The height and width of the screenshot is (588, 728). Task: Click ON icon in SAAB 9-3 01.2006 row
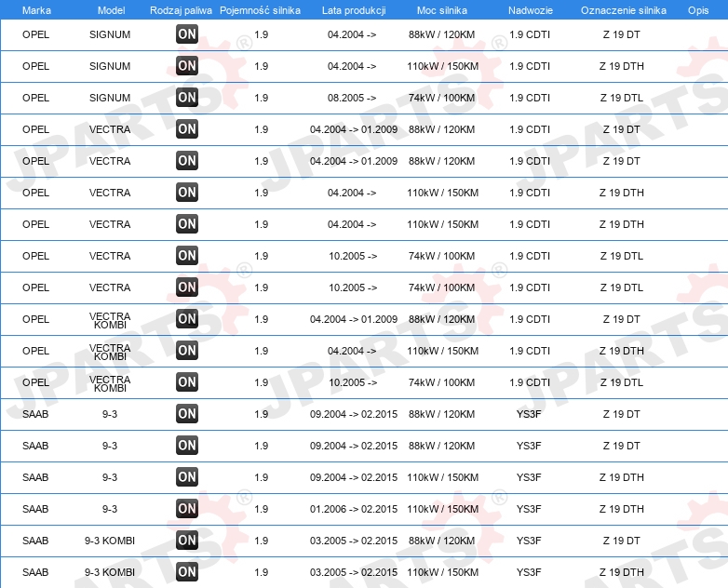(x=187, y=508)
